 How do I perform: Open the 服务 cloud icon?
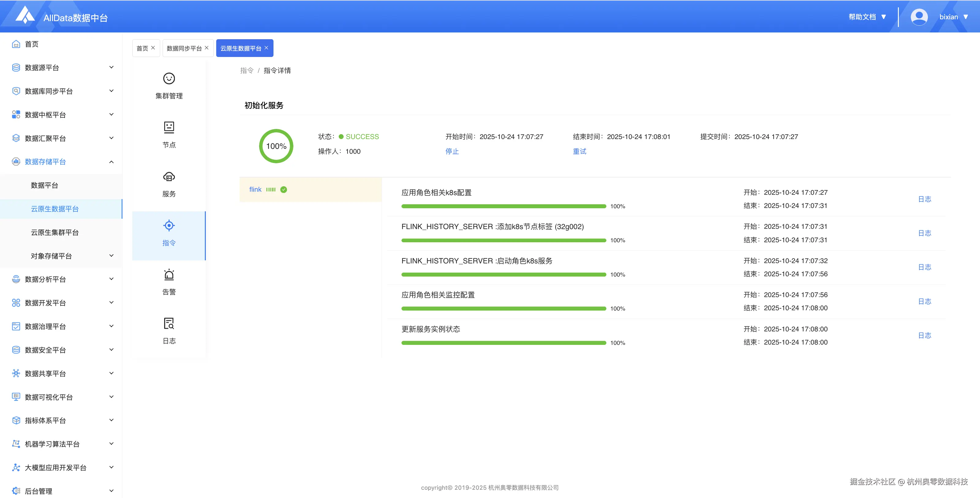(169, 176)
